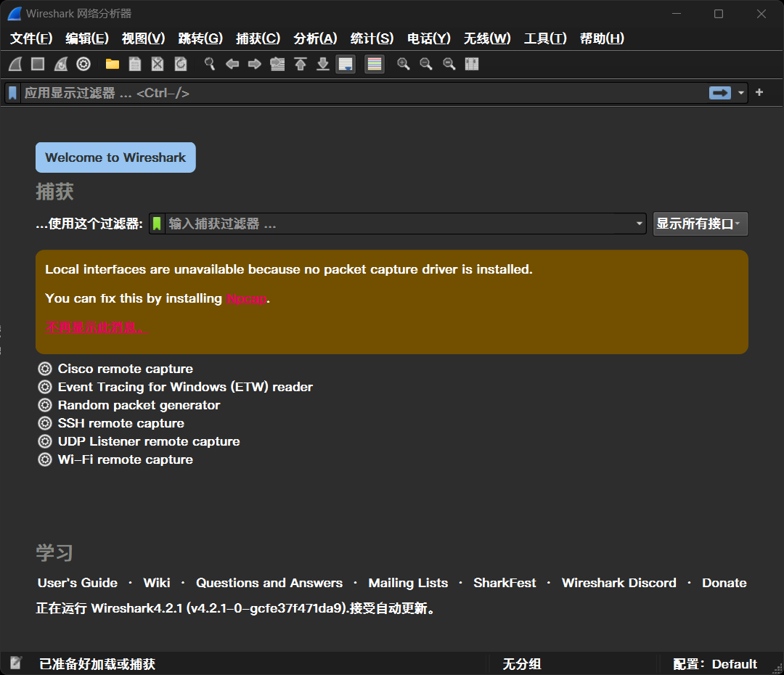The width and height of the screenshot is (784, 675).
Task: Click the gear icon beside Wi-Fi remote capture
Action: tap(45, 459)
